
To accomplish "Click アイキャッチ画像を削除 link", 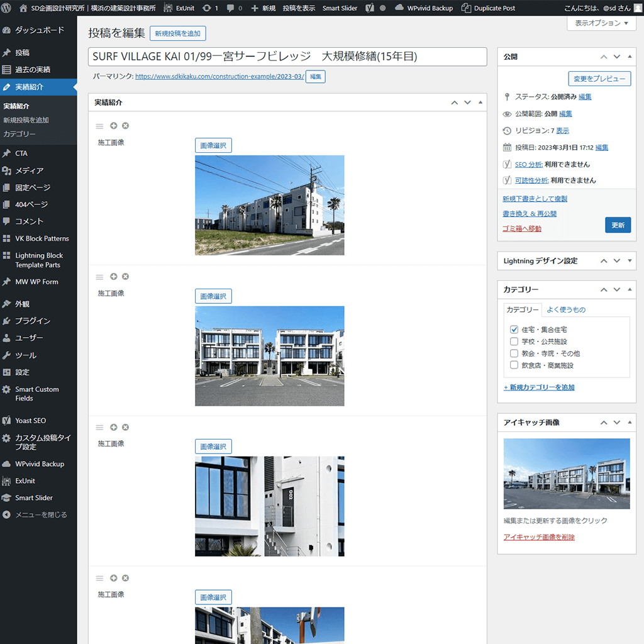I will pos(539,537).
